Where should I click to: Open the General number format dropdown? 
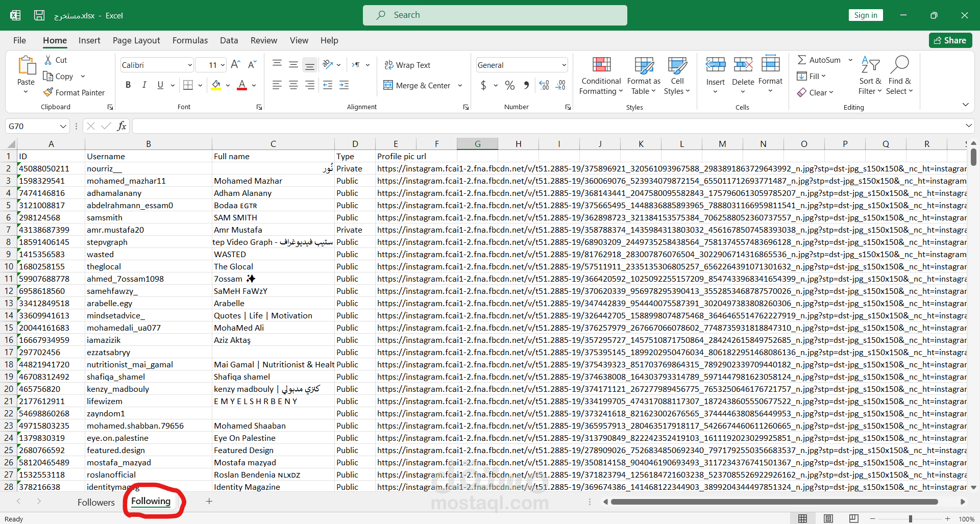coord(563,65)
